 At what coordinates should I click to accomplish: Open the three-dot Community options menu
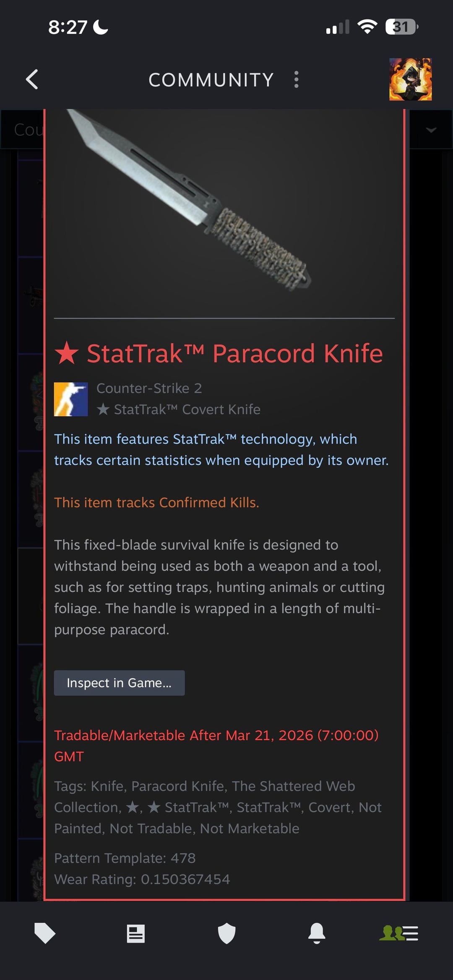(x=297, y=79)
